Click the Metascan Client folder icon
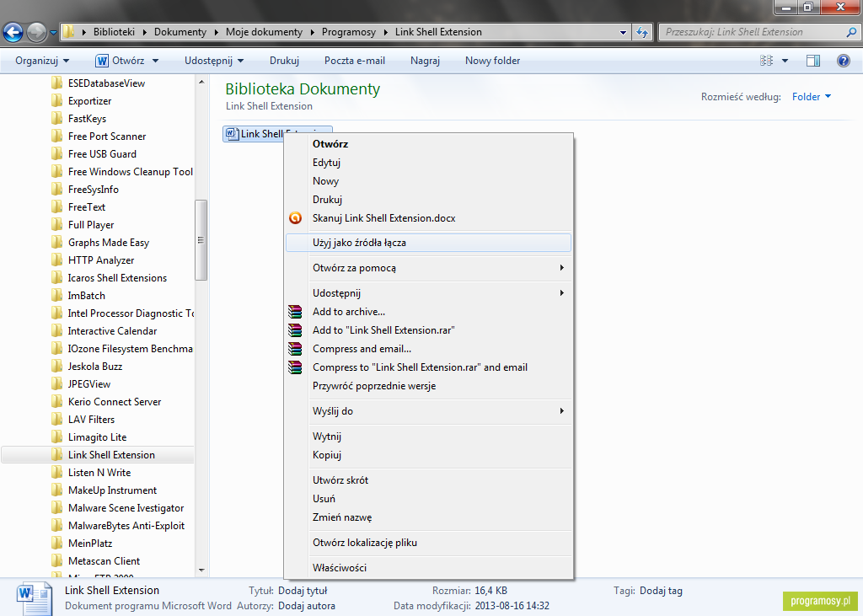This screenshot has height=616, width=863. (56, 561)
